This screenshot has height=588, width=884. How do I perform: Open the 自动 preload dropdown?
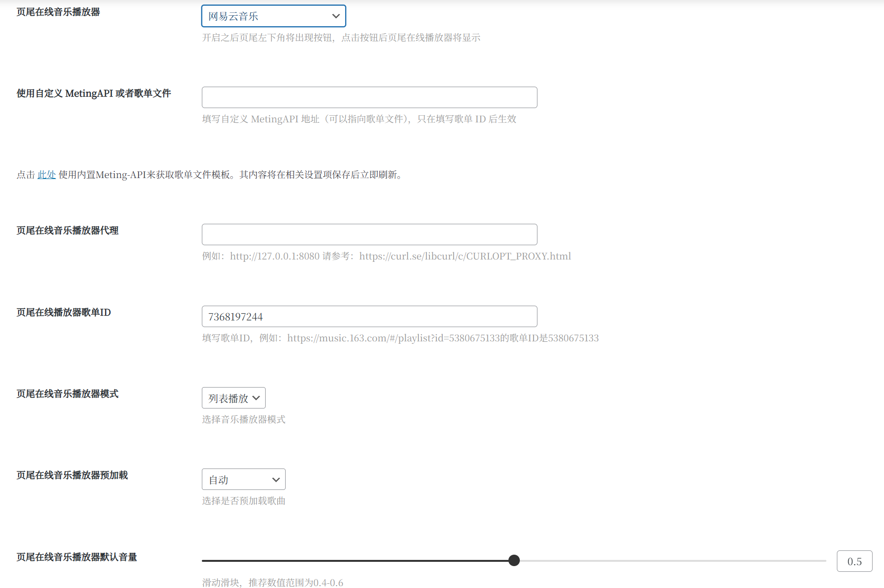[x=243, y=479]
